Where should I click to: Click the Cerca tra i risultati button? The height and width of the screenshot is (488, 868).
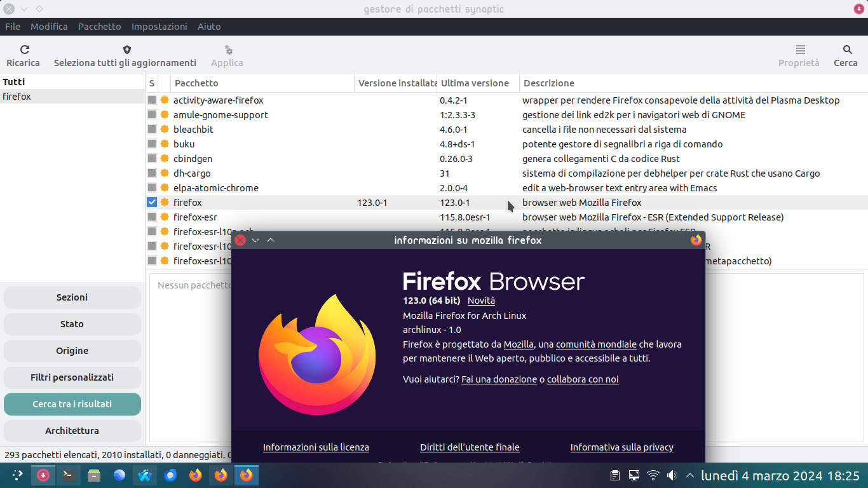72,404
